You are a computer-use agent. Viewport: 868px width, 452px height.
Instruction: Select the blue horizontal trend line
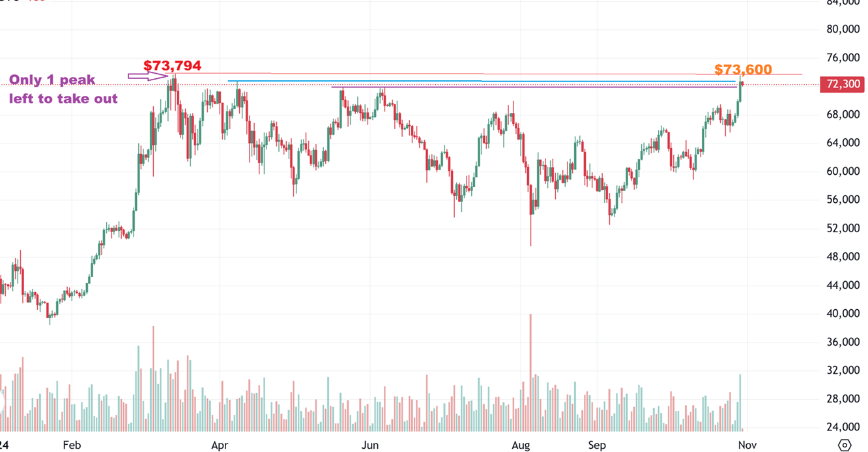click(482, 81)
